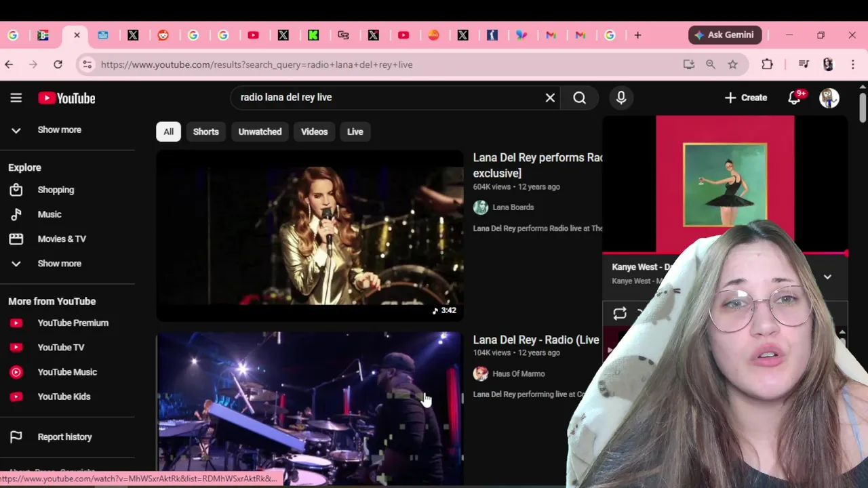This screenshot has width=868, height=488.
Task: Open 'Lana Del Rey performs Radio' video title
Action: click(x=538, y=165)
